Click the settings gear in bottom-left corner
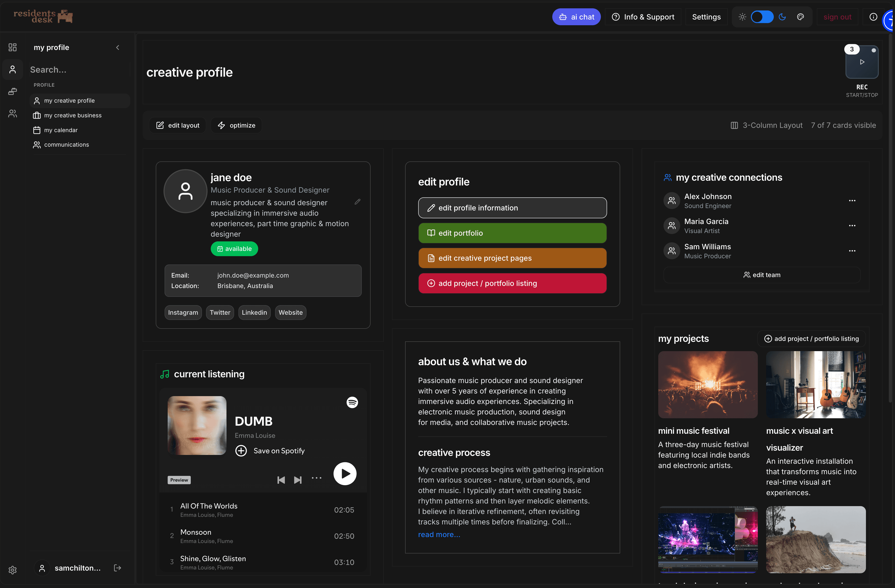The width and height of the screenshot is (895, 588). coord(12,570)
